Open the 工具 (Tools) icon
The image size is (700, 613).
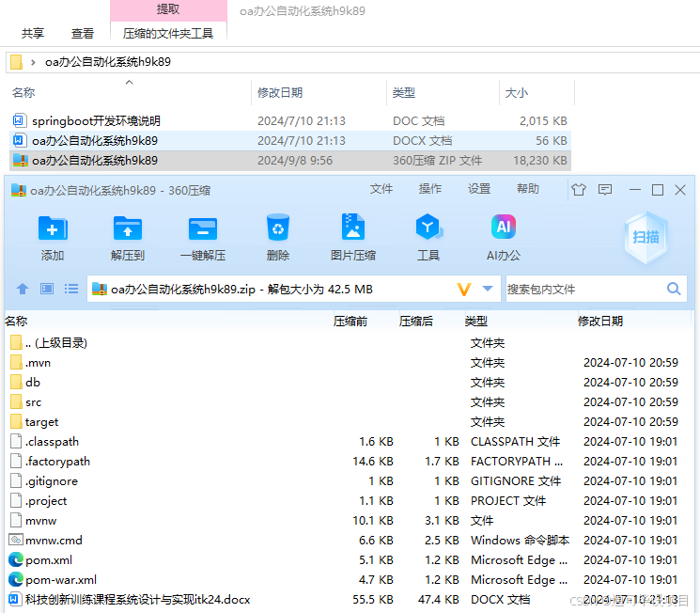pos(428,228)
